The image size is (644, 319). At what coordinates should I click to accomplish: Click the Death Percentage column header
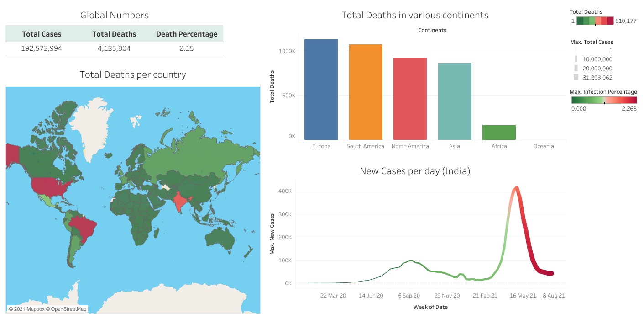pos(187,34)
